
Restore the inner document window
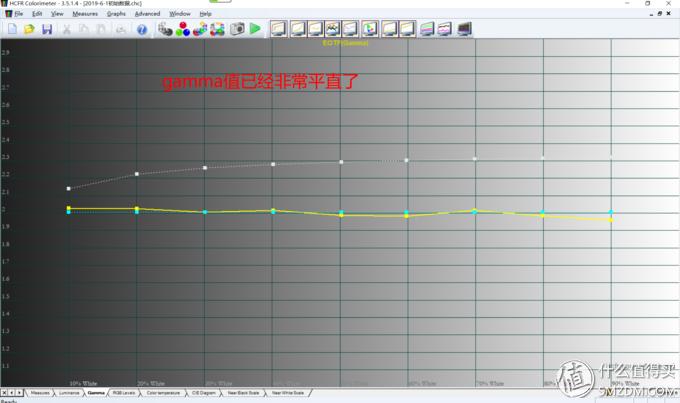pos(660,13)
